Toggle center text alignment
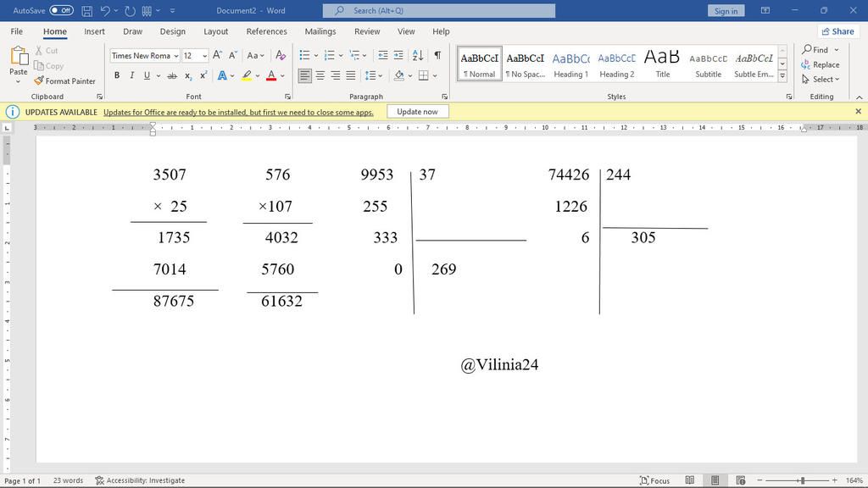Viewport: 868px width, 488px height. point(320,75)
